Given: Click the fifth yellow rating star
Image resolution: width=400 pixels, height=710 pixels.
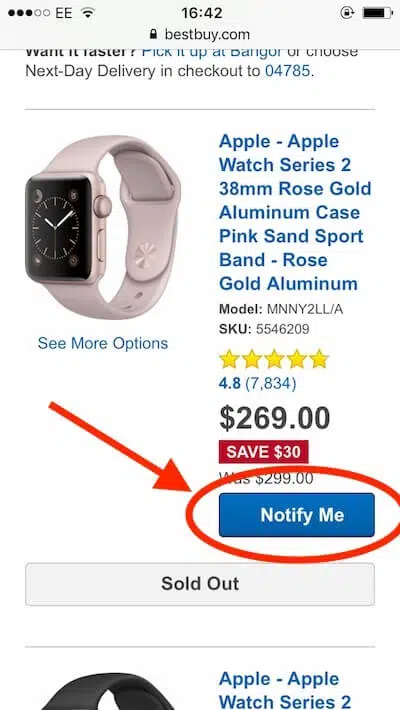Looking at the screenshot, I should (319, 359).
